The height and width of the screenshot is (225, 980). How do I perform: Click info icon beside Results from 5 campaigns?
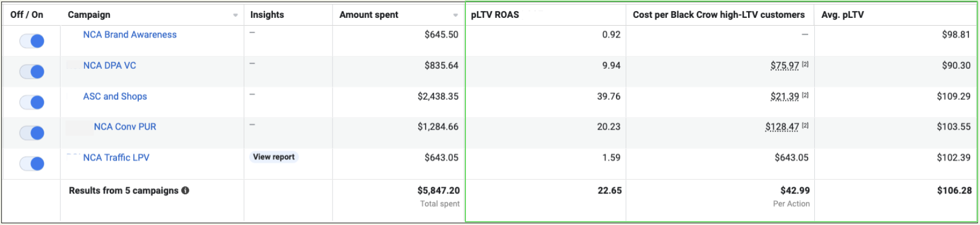(185, 191)
